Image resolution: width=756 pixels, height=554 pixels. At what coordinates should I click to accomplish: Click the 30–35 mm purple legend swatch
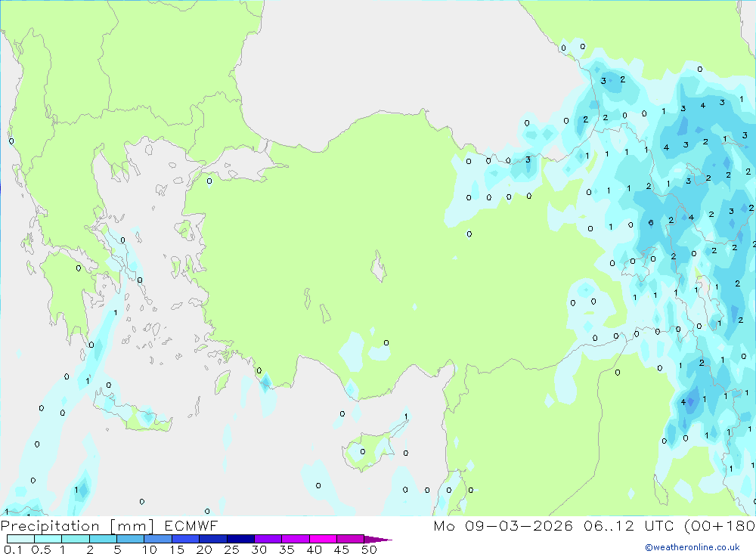(268, 539)
